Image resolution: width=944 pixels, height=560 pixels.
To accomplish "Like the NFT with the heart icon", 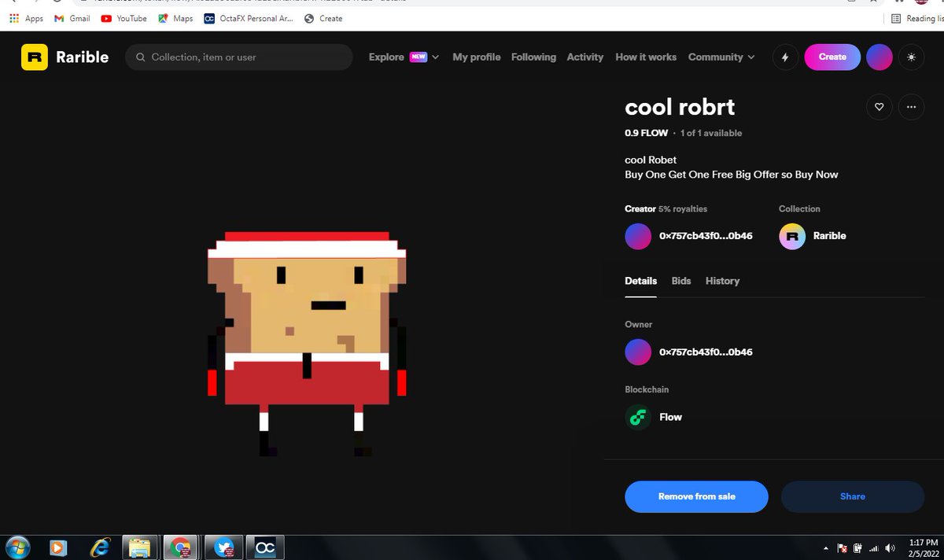I will [879, 107].
